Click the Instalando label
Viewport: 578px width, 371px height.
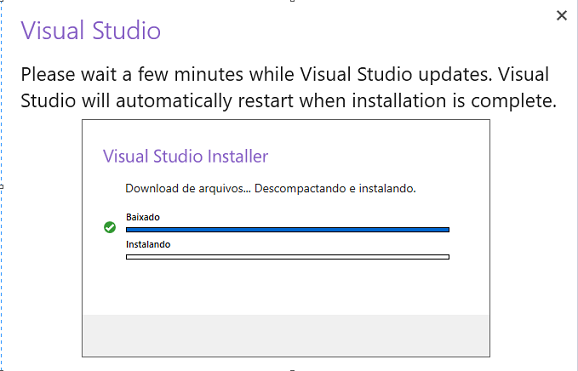tap(148, 244)
